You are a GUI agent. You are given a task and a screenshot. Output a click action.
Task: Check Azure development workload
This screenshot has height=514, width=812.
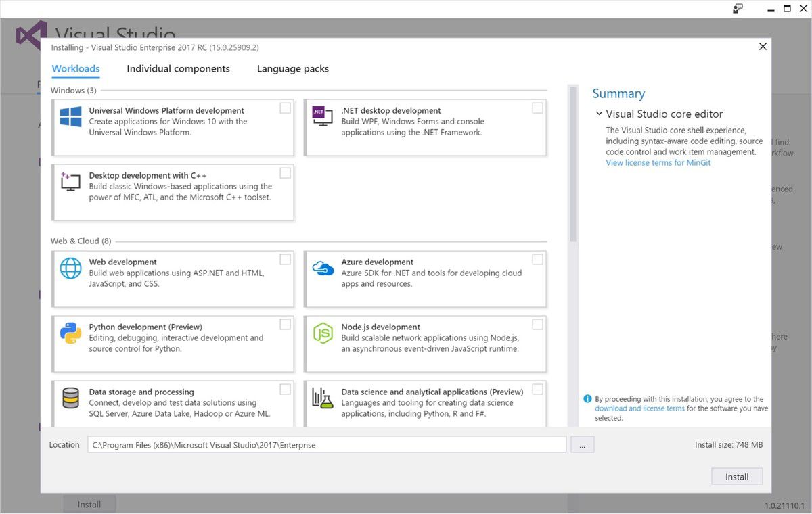point(537,260)
